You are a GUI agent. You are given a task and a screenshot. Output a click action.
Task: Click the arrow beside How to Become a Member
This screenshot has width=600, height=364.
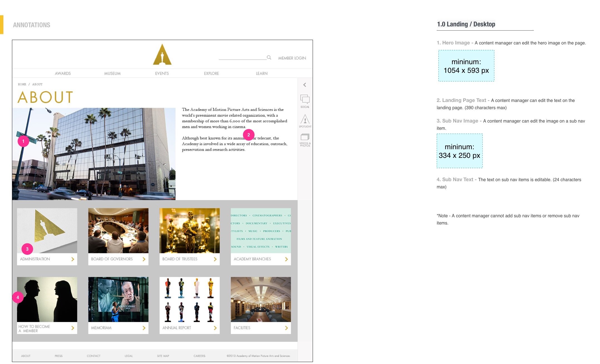click(x=73, y=328)
